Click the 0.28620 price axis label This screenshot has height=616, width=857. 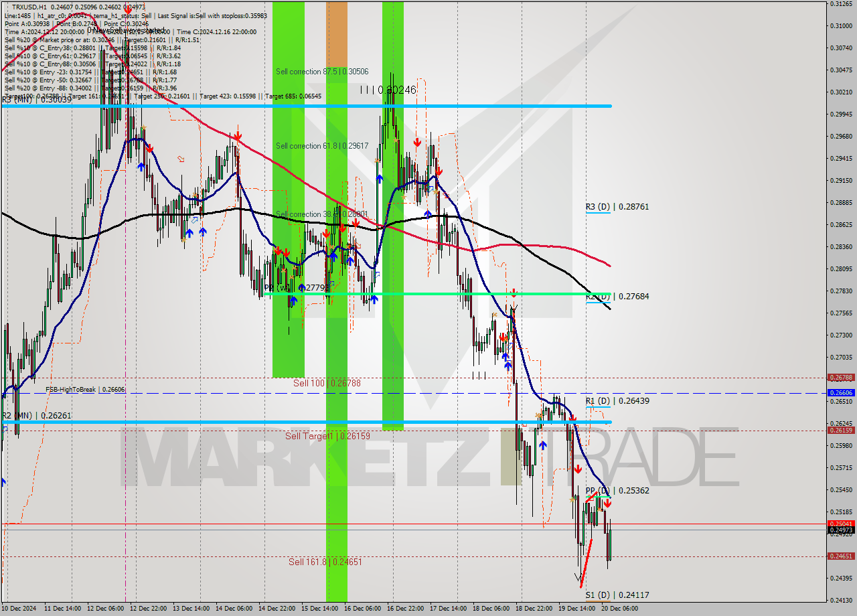(x=841, y=224)
